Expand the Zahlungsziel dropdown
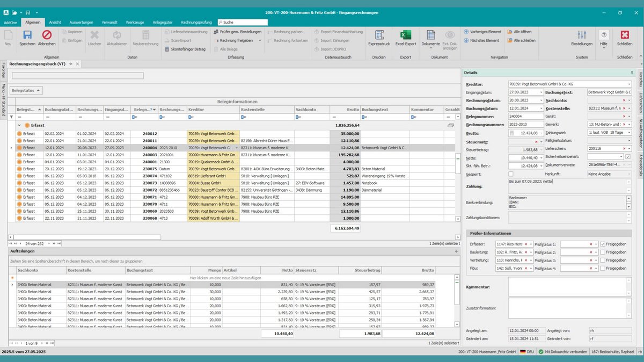This screenshot has height=362, width=644. coord(628,133)
